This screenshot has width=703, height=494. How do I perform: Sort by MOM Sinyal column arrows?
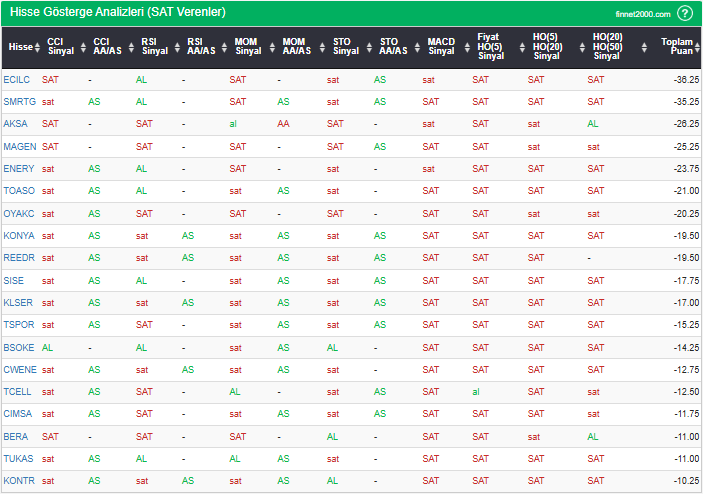pos(272,47)
